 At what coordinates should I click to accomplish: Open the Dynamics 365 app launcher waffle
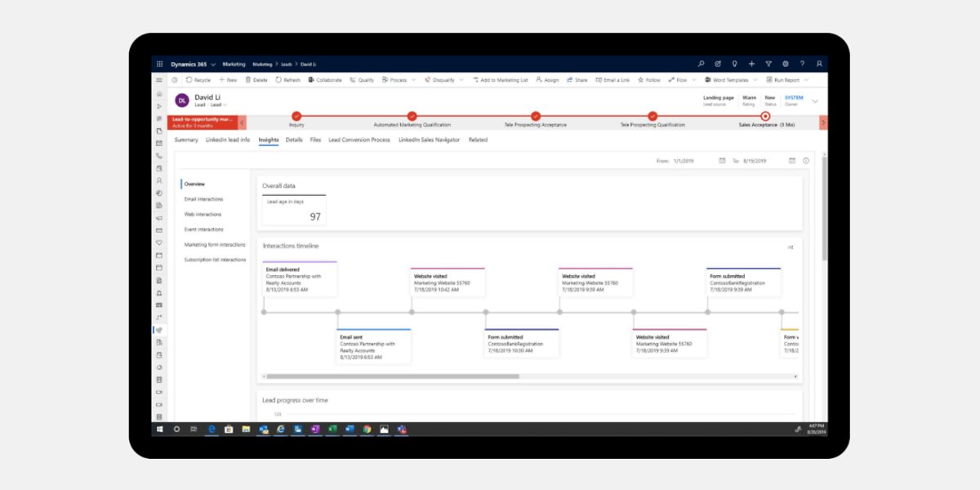[159, 64]
